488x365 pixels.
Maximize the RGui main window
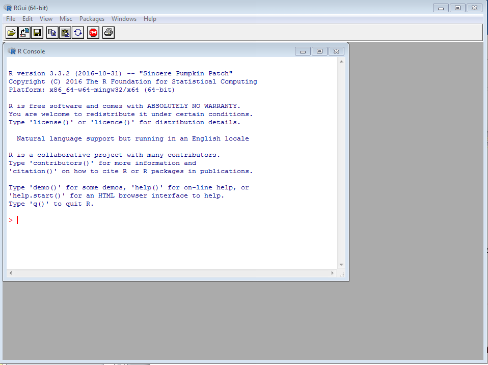point(458,8)
